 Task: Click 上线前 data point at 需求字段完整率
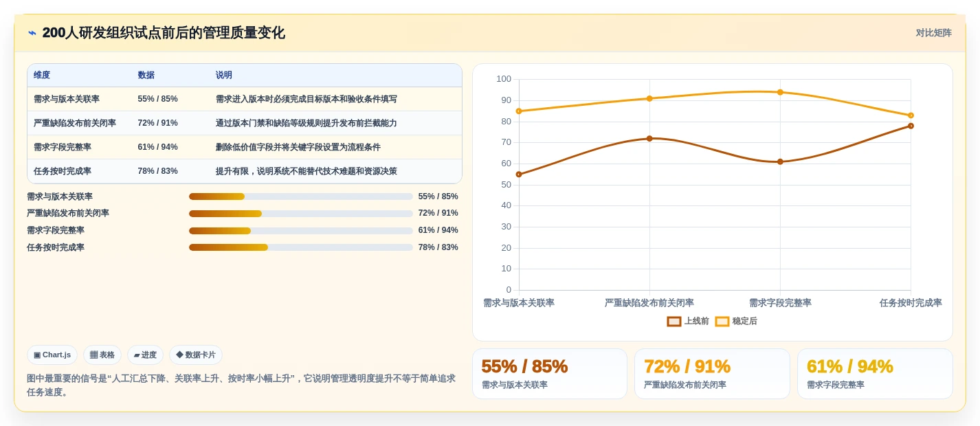pyautogui.click(x=780, y=161)
